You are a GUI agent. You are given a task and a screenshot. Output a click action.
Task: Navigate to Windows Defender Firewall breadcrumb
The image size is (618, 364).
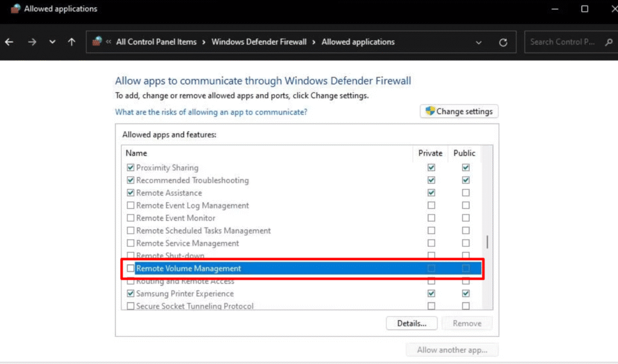click(259, 42)
